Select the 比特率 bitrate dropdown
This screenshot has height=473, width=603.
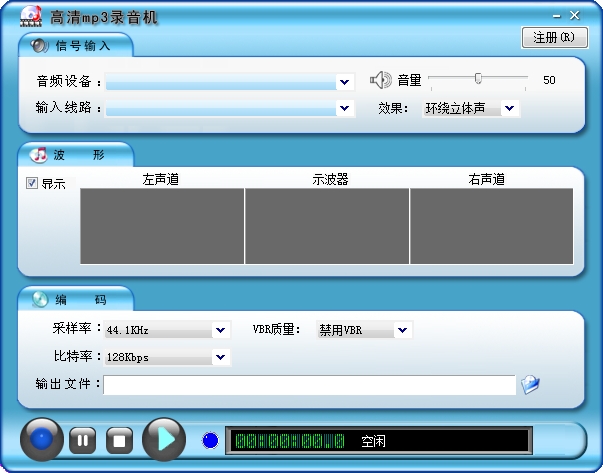(220, 356)
